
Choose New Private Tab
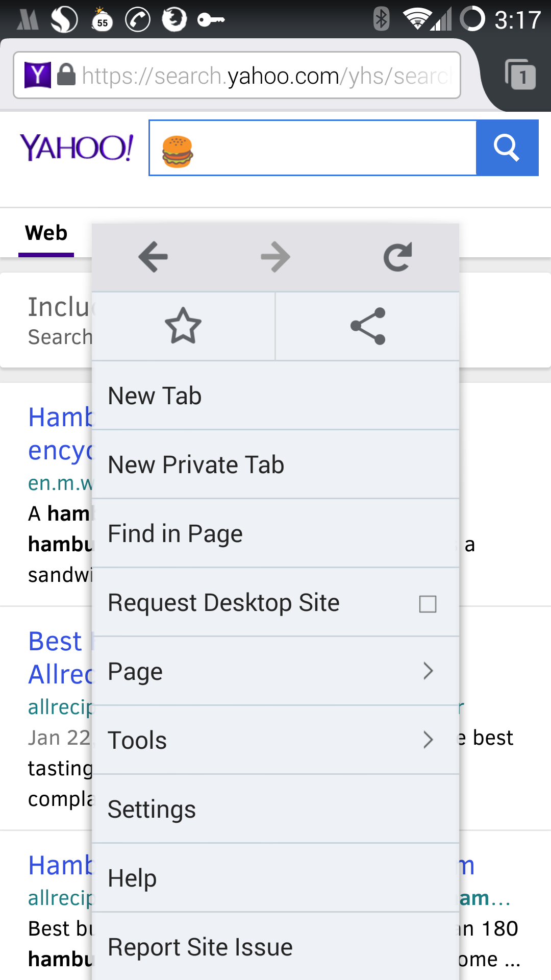275,465
